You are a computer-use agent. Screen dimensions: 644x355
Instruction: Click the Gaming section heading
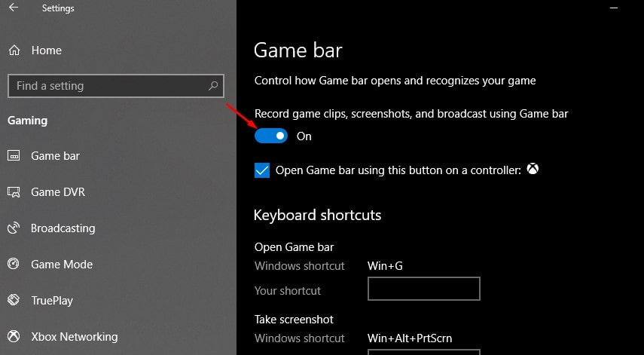pyautogui.click(x=28, y=121)
